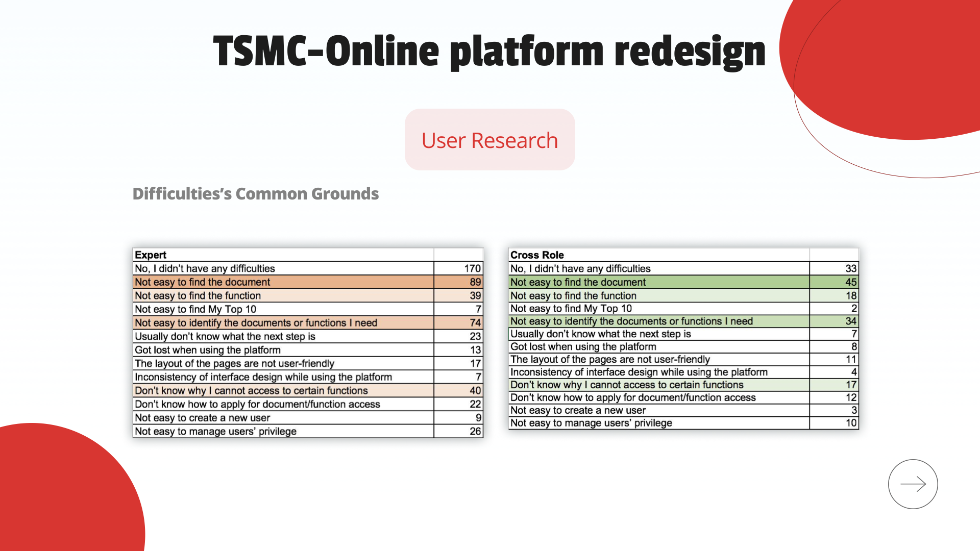Click the value 89 in Expert table
Screen dimensions: 980x551
(x=475, y=282)
